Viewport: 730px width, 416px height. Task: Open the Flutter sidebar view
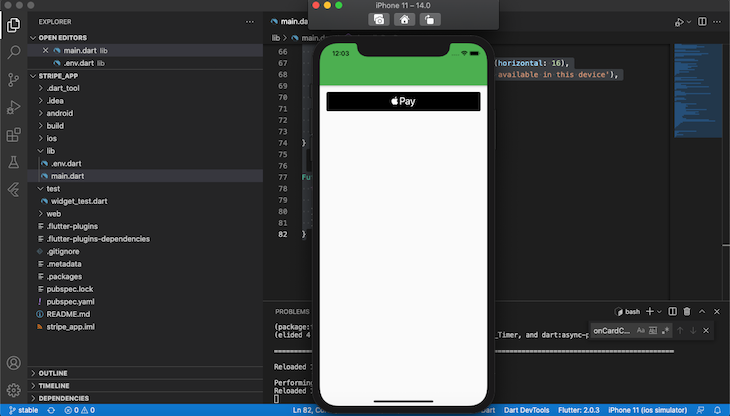[14, 189]
